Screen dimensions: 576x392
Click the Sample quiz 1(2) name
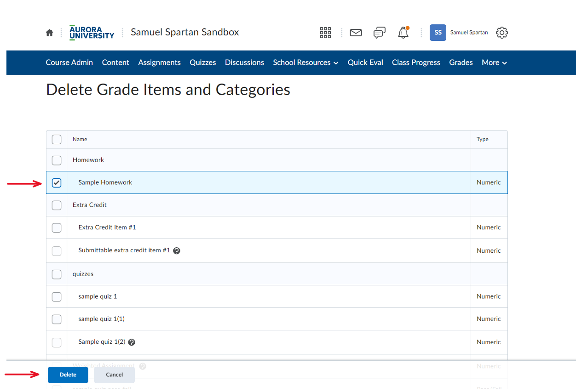point(102,342)
